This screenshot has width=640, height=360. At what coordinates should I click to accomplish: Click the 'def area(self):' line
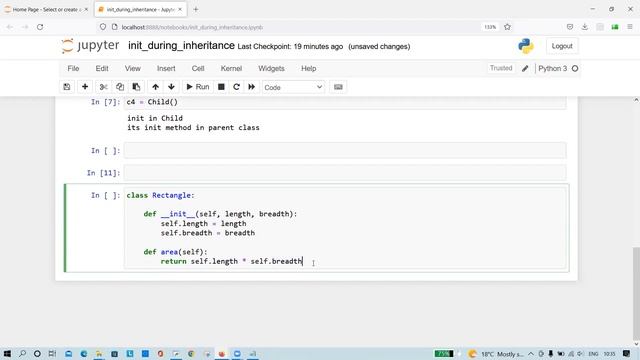(175, 252)
